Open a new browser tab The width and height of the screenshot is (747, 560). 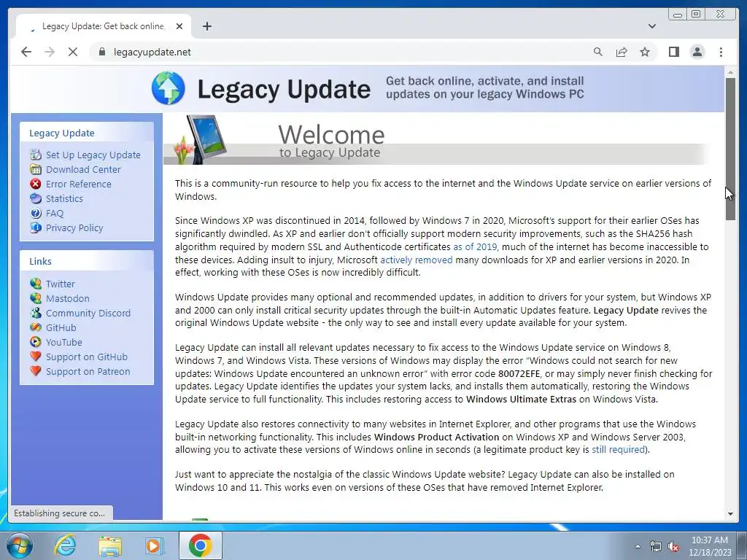pyautogui.click(x=206, y=26)
